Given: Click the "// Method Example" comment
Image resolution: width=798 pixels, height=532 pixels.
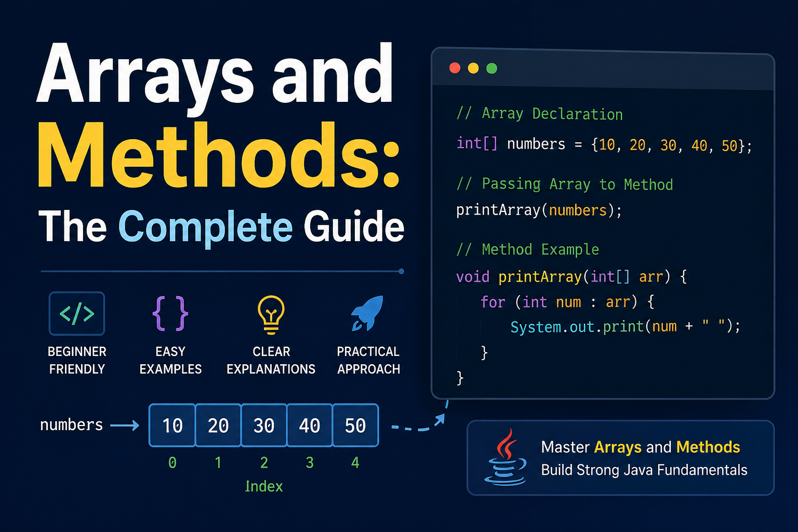Looking at the screenshot, I should [527, 249].
